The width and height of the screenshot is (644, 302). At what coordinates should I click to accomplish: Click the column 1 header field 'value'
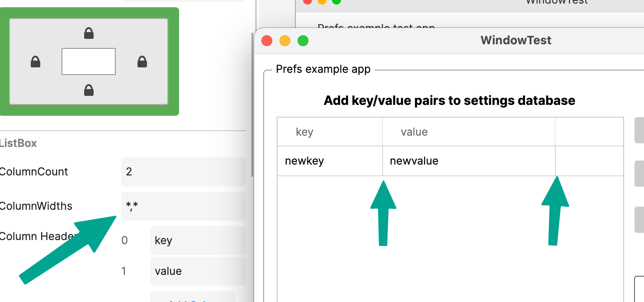pos(198,271)
